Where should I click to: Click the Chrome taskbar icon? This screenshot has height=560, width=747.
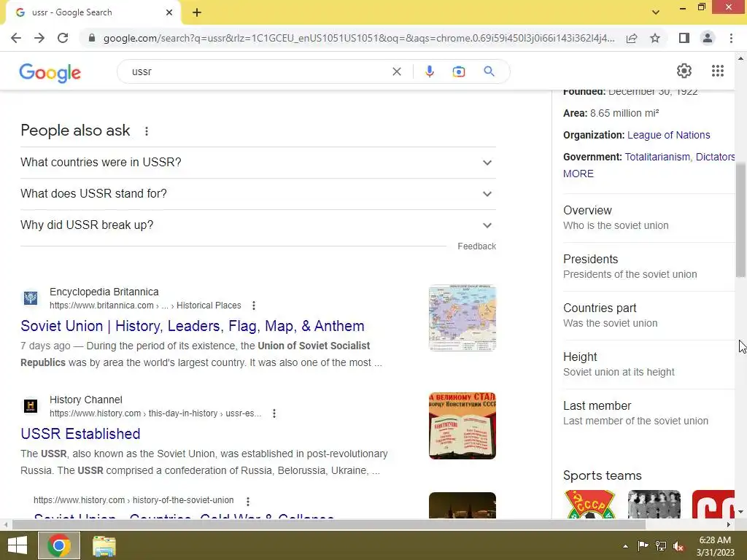click(59, 545)
